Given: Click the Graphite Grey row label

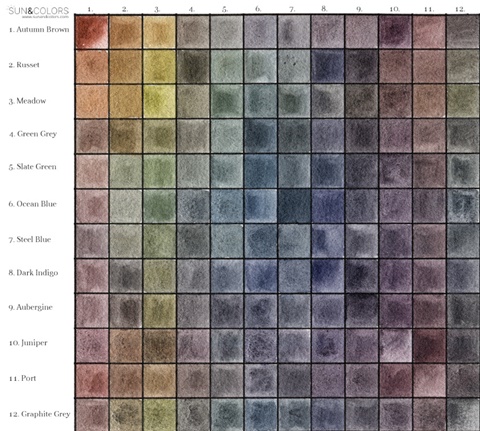Looking at the screenshot, I should (x=39, y=414).
